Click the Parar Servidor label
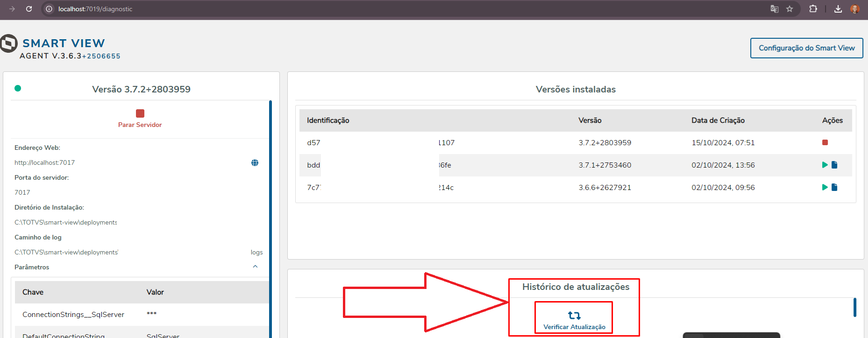The image size is (868, 338). [x=140, y=125]
